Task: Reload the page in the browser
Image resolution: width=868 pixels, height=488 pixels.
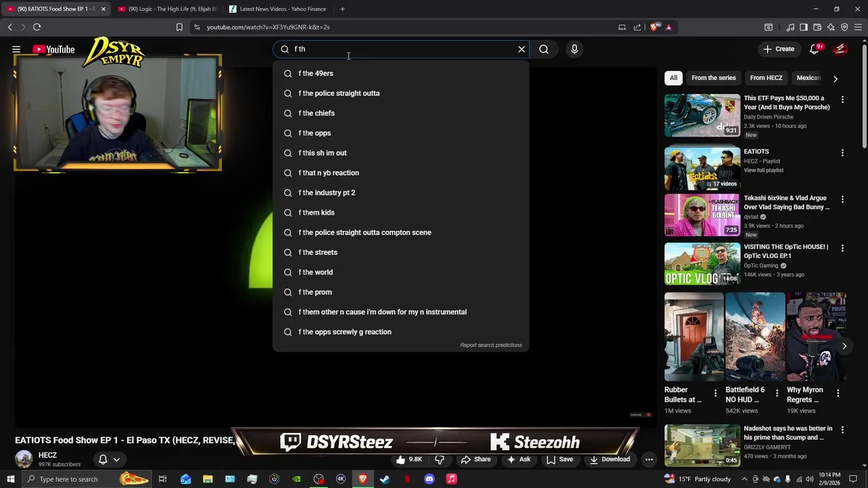Action: tap(37, 27)
